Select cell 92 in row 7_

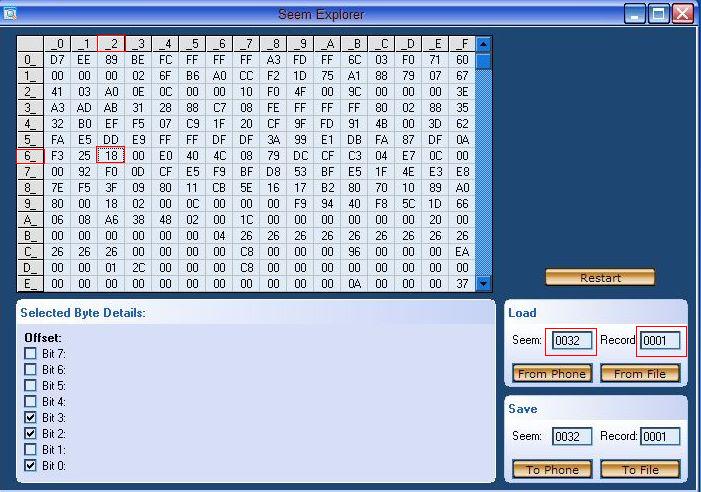[x=84, y=172]
